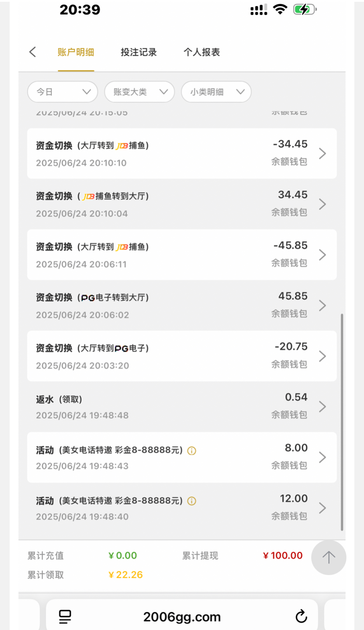
Task: Select the 账户明细 tab
Action: tap(76, 52)
